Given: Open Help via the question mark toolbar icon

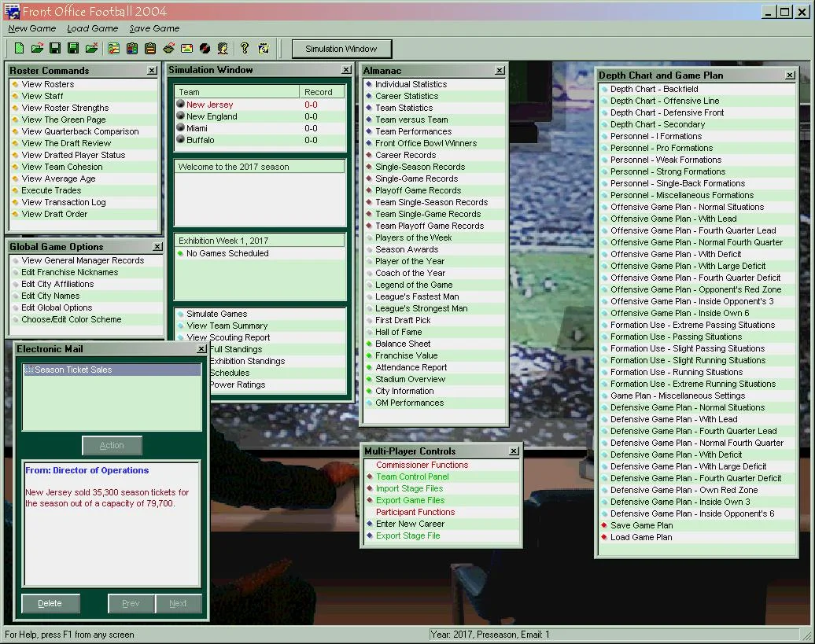Looking at the screenshot, I should [245, 48].
